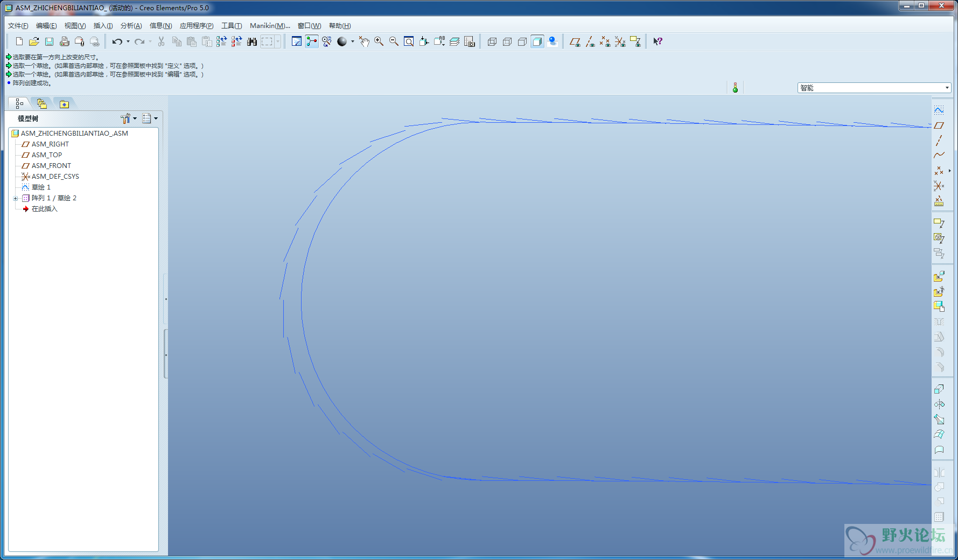This screenshot has height=560, width=958.
Task: Toggle datum axes display
Action: click(x=590, y=41)
